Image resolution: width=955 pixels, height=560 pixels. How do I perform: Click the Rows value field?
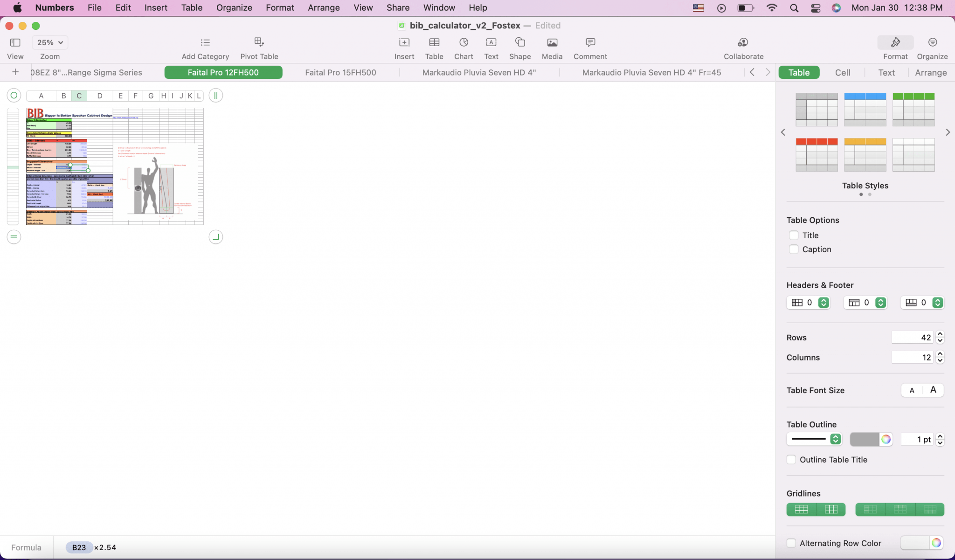(912, 338)
